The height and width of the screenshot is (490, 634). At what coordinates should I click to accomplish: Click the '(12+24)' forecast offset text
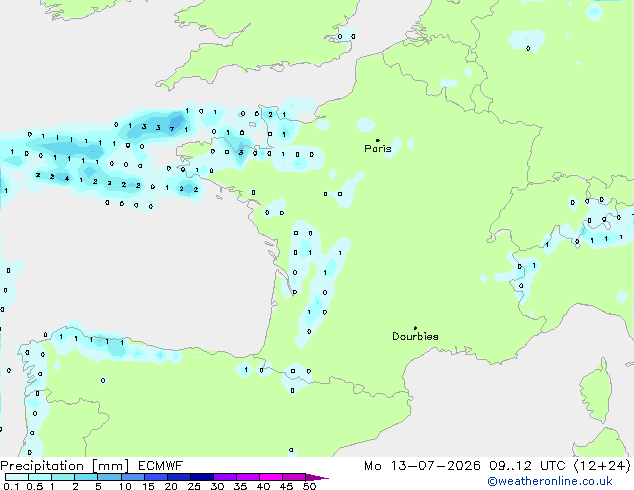tap(602, 466)
